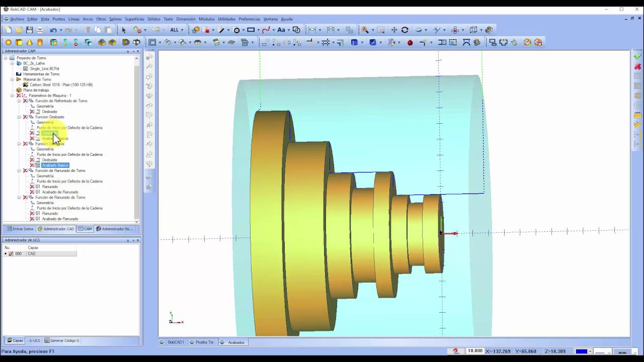Click the 10.000 value field
This screenshot has height=362, width=644.
click(475, 351)
